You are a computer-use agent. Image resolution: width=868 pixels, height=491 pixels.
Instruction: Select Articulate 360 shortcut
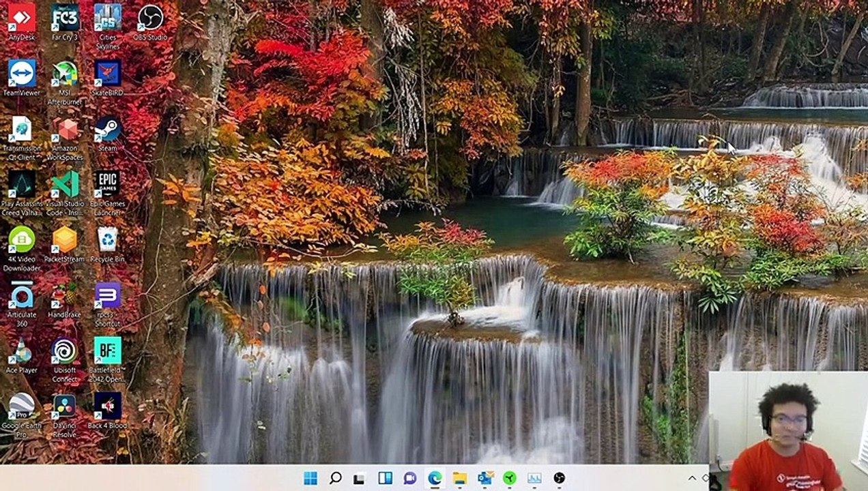point(22,304)
